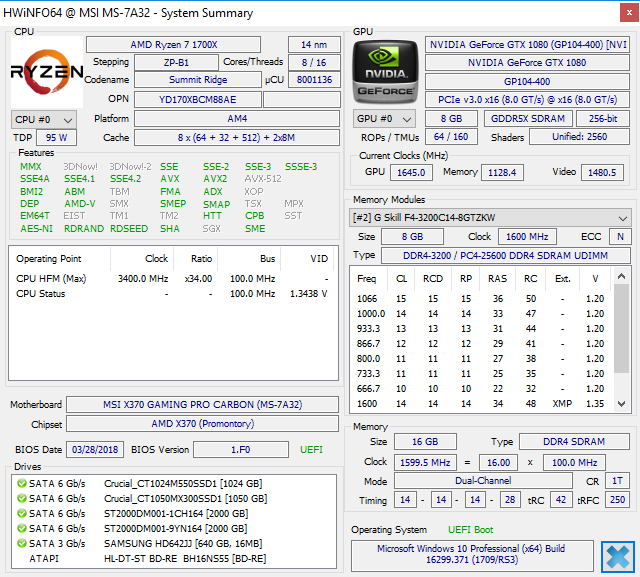640x577 pixels.
Task: Click green status icon for ST2000DM001-9YN164 drive
Action: (x=22, y=528)
